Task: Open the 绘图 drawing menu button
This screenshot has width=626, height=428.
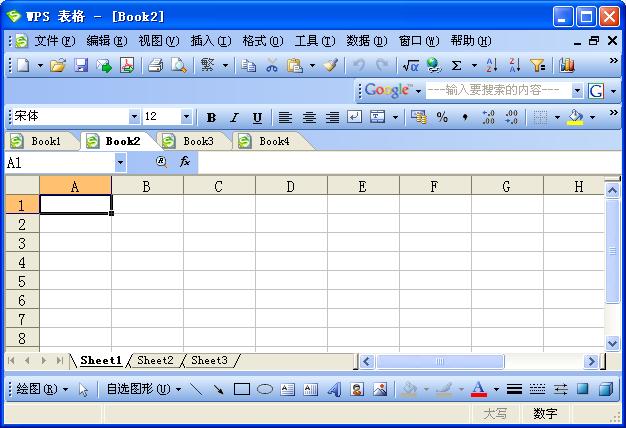Action: 42,389
